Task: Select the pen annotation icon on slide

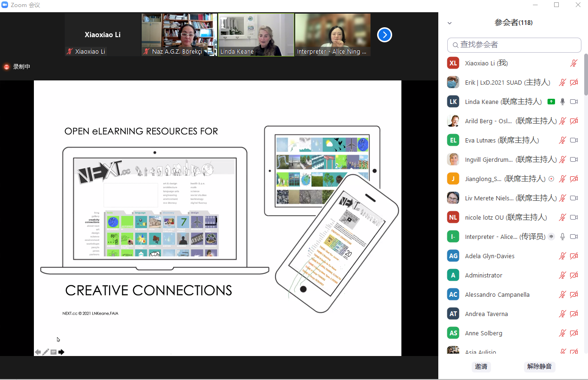Action: [46, 352]
